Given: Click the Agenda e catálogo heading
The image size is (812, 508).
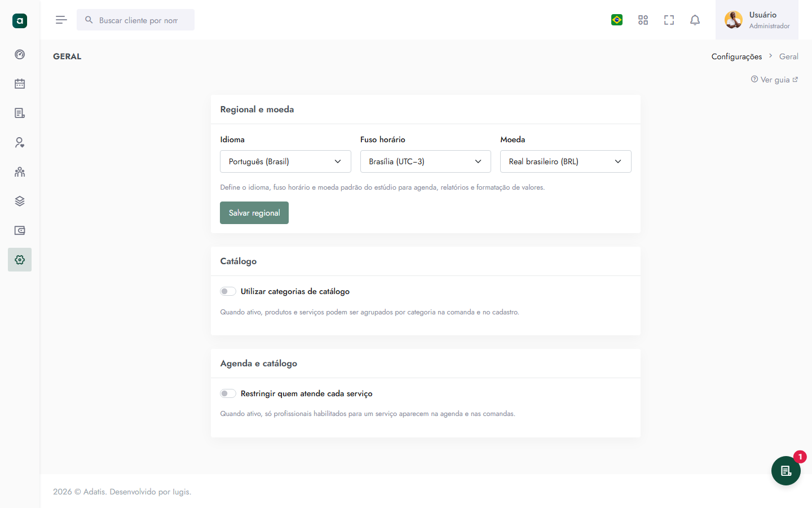Looking at the screenshot, I should pos(259,364).
